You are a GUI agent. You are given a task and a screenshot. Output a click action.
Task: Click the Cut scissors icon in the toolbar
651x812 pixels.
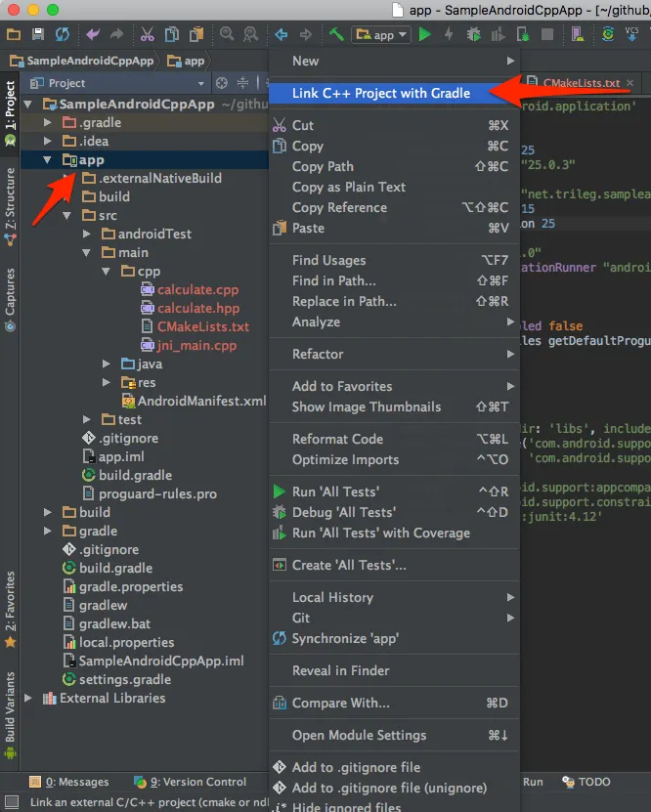click(x=148, y=34)
